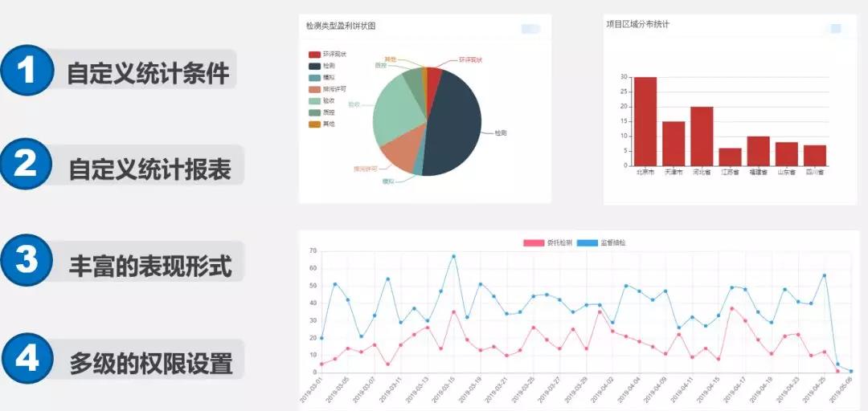Click the blue line peak point at 67

[454, 256]
